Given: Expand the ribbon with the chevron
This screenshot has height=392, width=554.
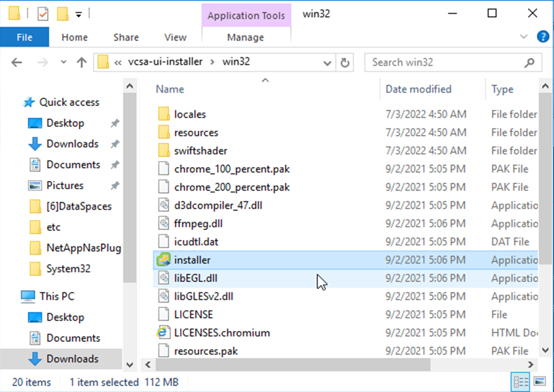Looking at the screenshot, I should coord(523,37).
